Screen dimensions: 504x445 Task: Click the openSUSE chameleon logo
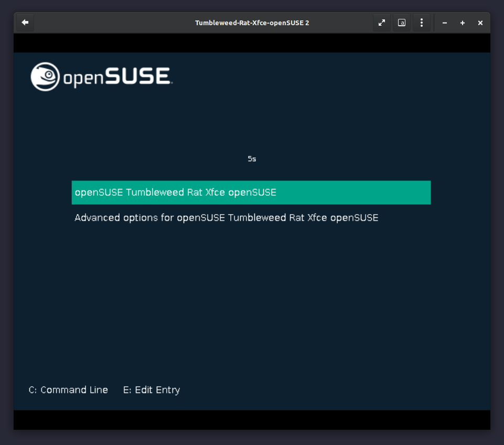[45, 77]
